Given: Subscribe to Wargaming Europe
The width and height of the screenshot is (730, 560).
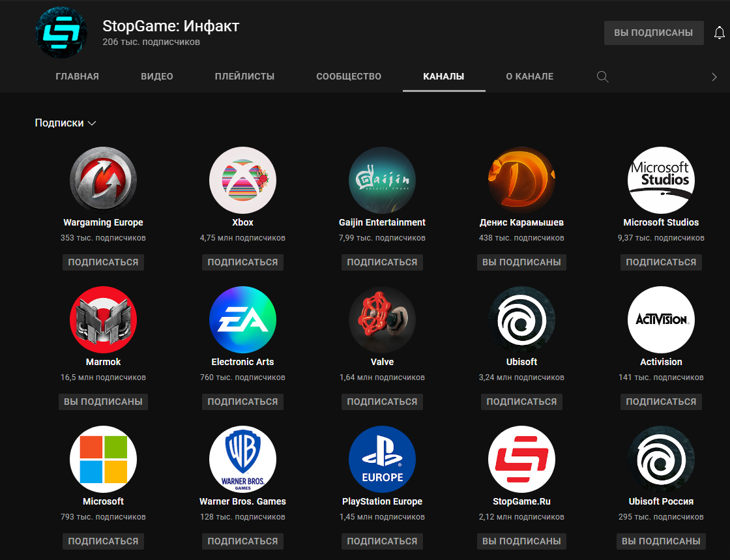Looking at the screenshot, I should (103, 262).
